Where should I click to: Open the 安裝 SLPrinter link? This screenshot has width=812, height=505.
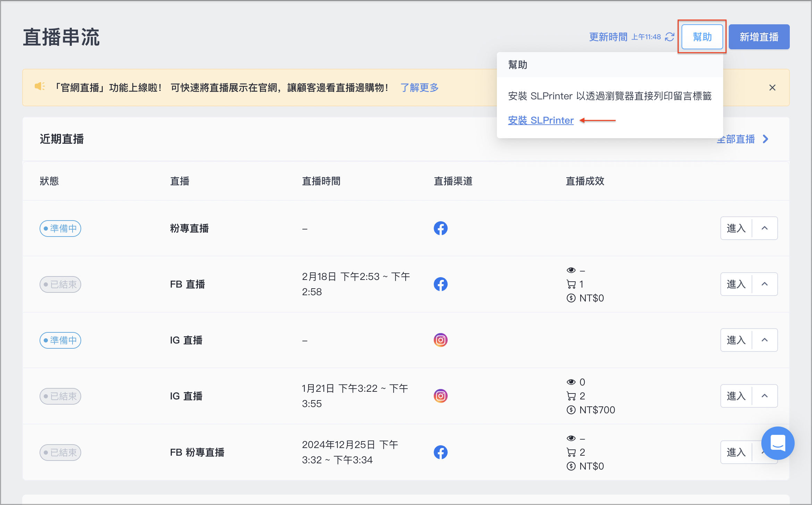pos(541,120)
